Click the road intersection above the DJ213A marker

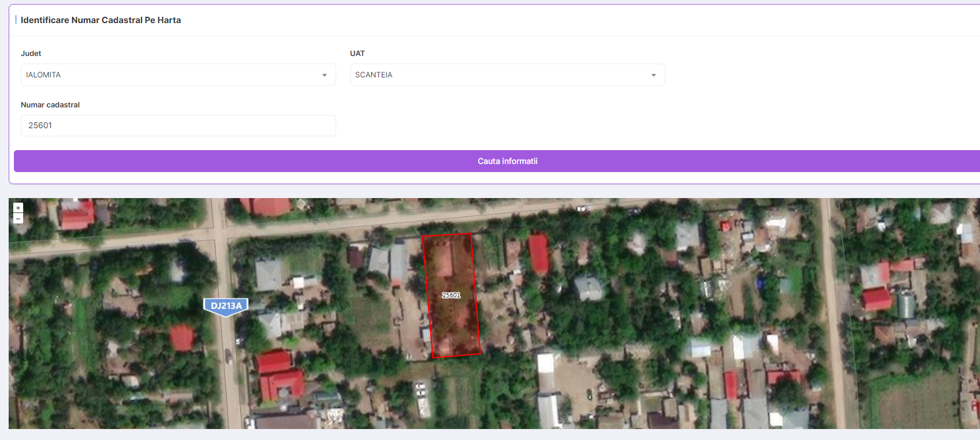(x=220, y=234)
